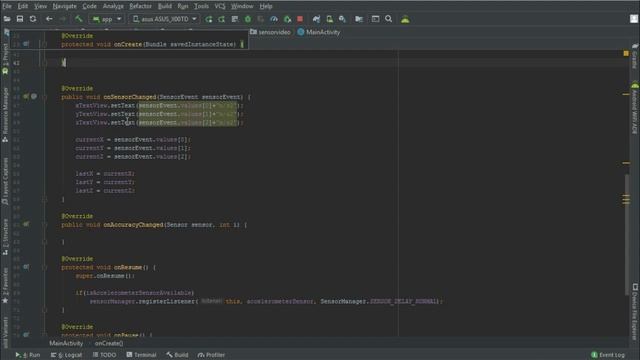Open the File menu
640x360 pixels.
click(x=7, y=6)
